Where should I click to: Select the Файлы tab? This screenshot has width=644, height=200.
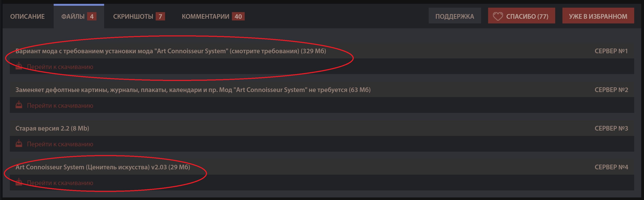pyautogui.click(x=73, y=16)
